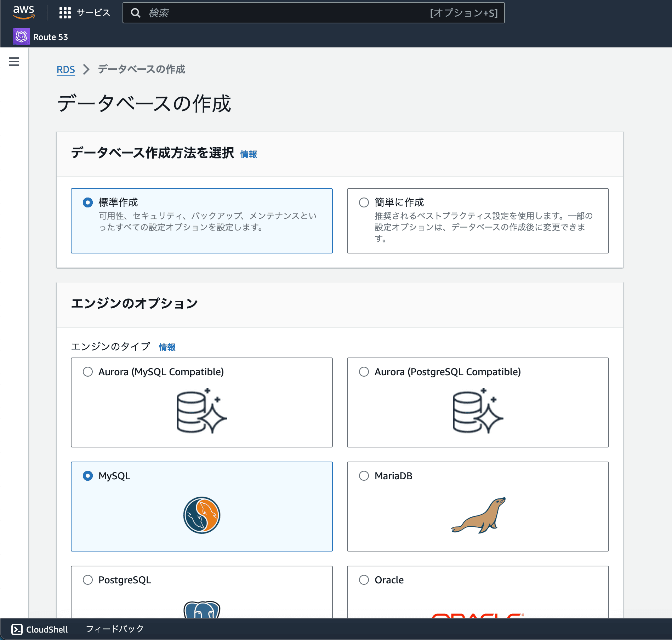
Task: Click the データベース作成方法を選択 heading text
Action: pyautogui.click(x=152, y=153)
